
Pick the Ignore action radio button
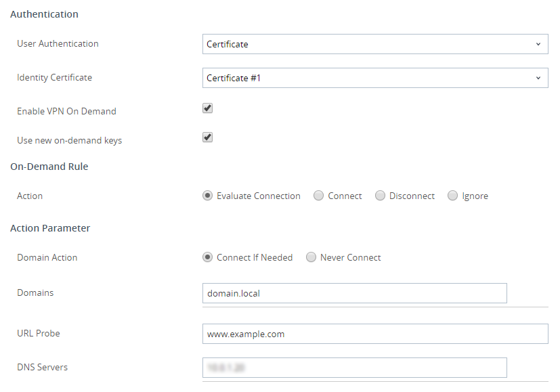(453, 196)
